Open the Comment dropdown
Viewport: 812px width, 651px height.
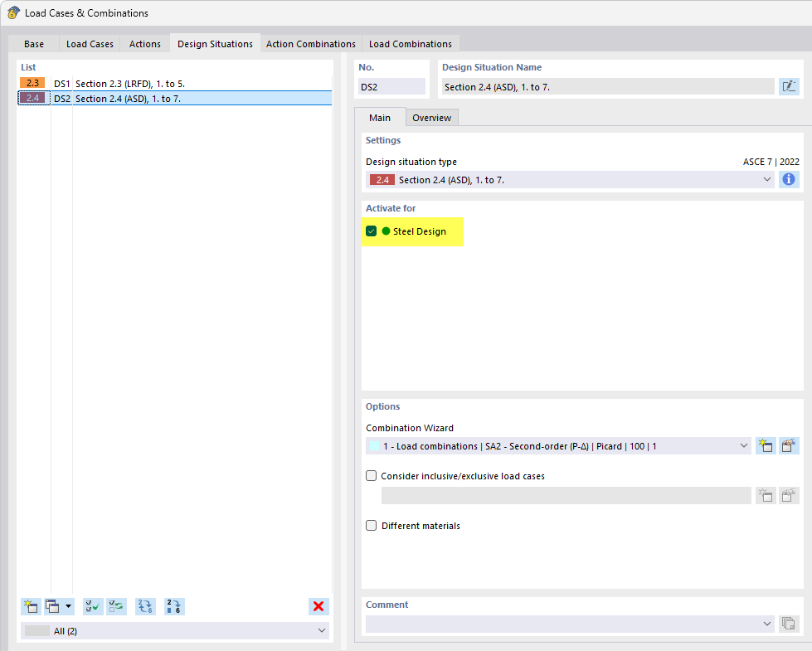[x=767, y=624]
